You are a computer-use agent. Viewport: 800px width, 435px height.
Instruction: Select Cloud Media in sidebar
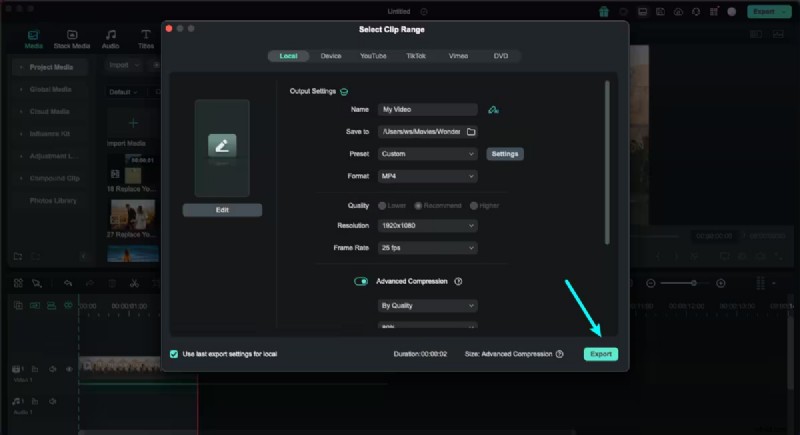tap(50, 112)
